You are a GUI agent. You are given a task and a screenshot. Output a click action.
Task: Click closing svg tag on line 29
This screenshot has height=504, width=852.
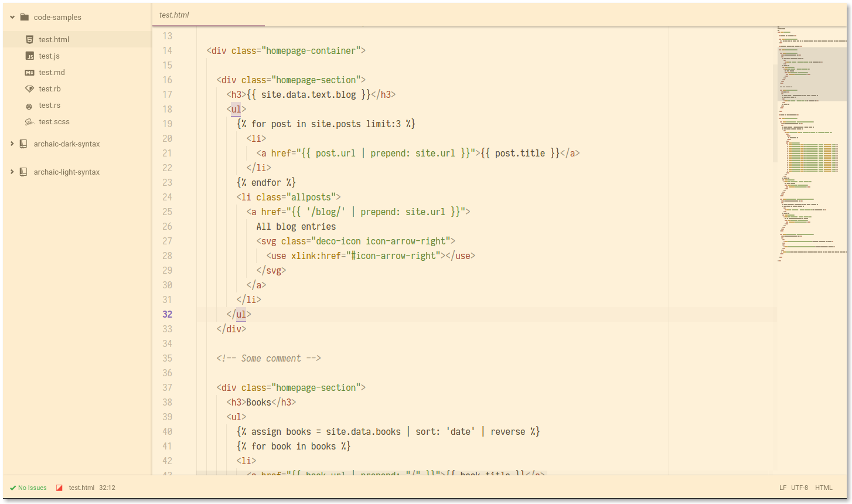click(x=271, y=270)
